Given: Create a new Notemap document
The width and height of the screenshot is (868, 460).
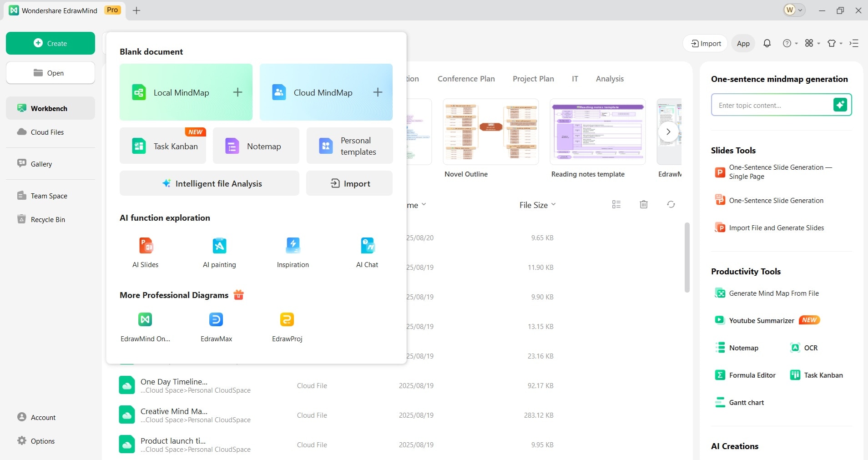Looking at the screenshot, I should (256, 146).
